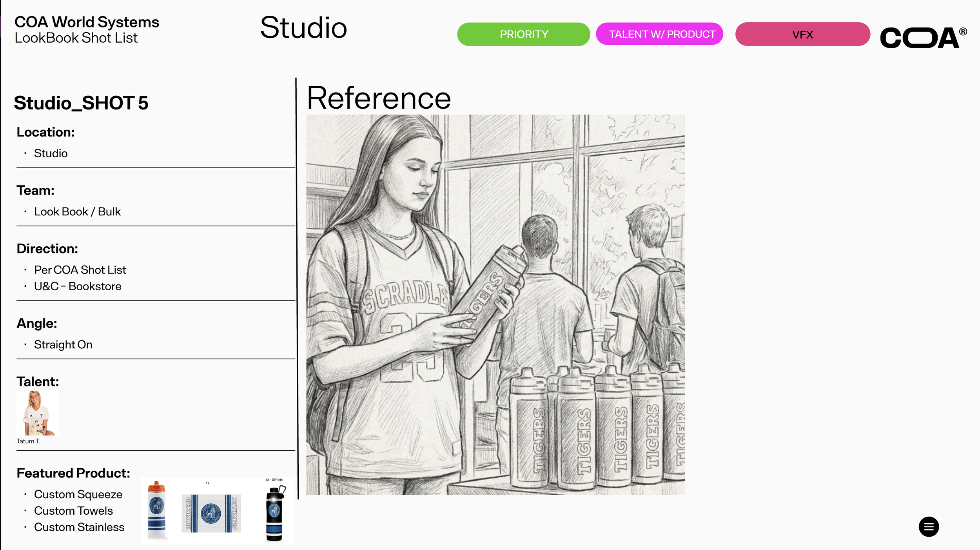The image size is (980, 550).
Task: Click the pink VFX tag
Action: (x=802, y=34)
